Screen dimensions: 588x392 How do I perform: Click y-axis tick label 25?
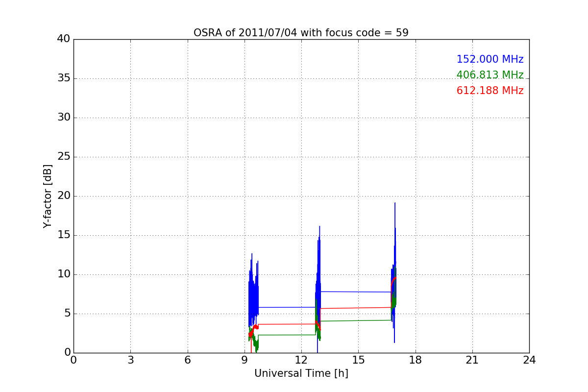(63, 157)
